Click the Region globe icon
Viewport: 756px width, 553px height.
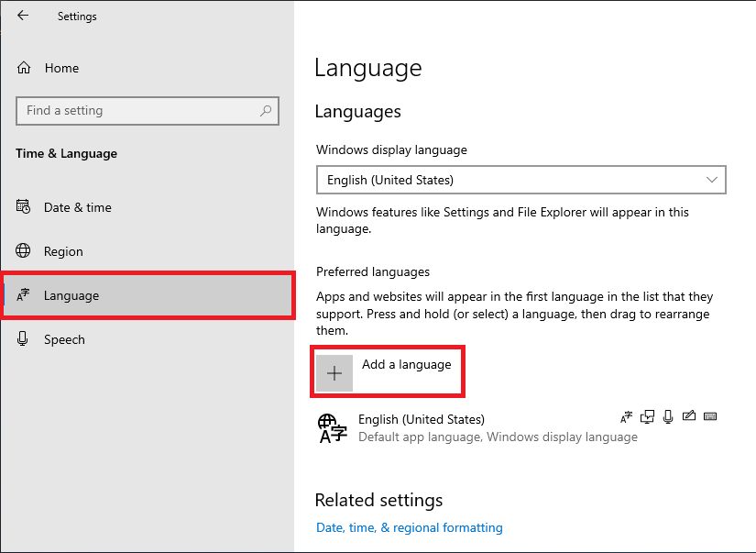click(x=23, y=251)
